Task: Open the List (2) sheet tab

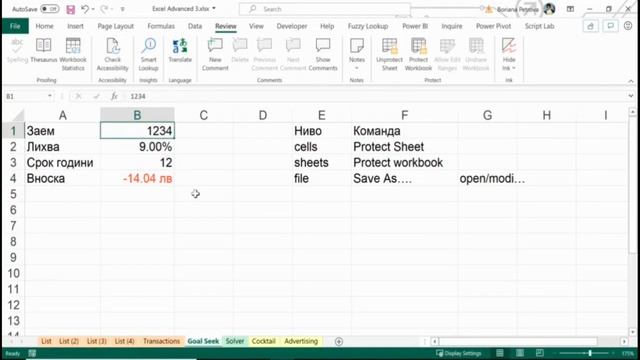Action: (x=69, y=341)
